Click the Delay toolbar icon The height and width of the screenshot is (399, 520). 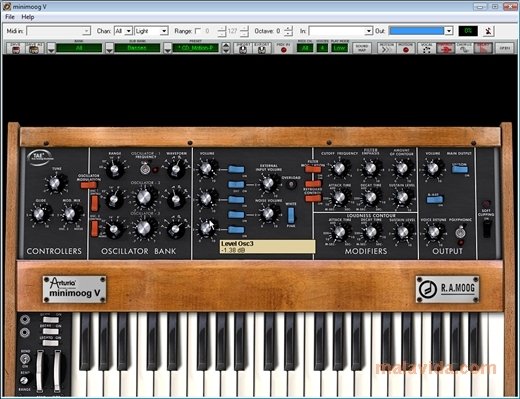(483, 49)
